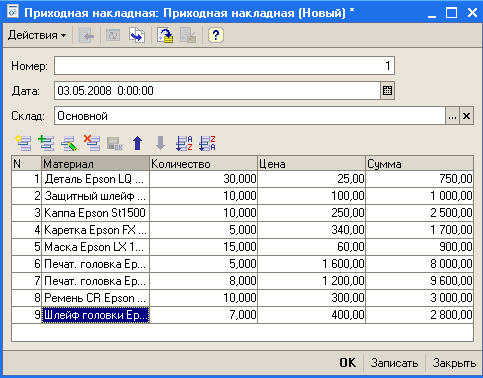Click the sum 8 000,00 cell
483x378 pixels.
click(x=419, y=264)
